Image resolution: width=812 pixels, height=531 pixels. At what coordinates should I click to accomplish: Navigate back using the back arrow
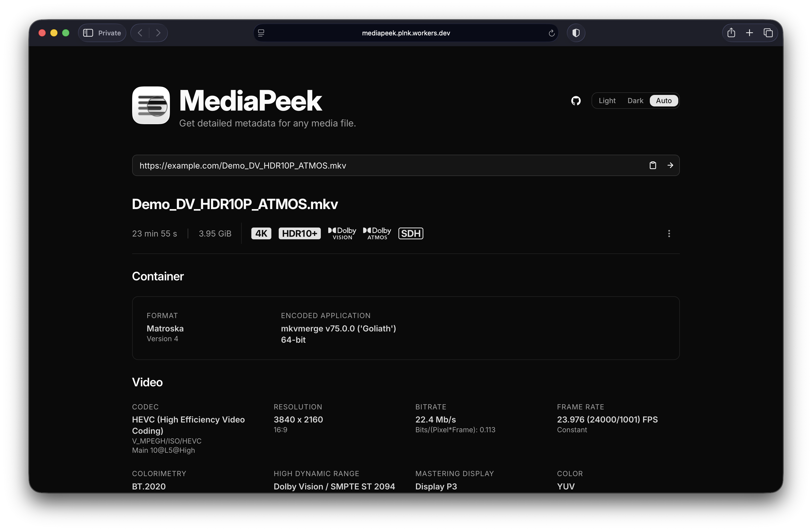(140, 33)
